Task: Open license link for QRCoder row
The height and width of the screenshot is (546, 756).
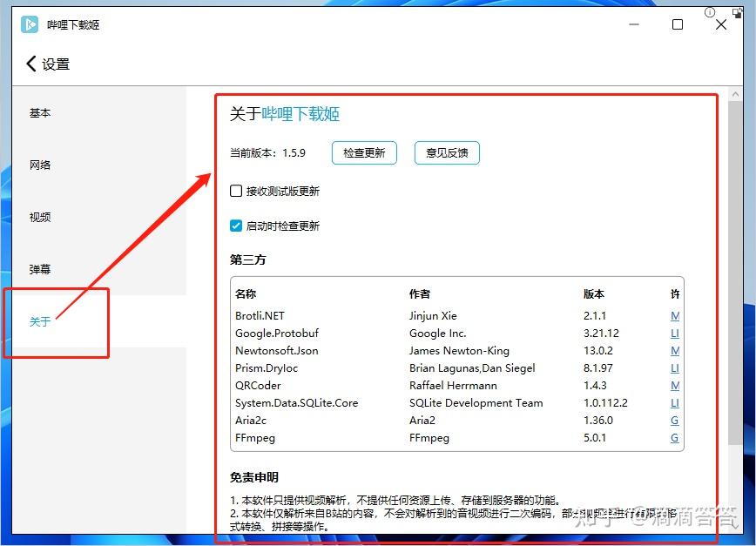Action: (x=675, y=386)
